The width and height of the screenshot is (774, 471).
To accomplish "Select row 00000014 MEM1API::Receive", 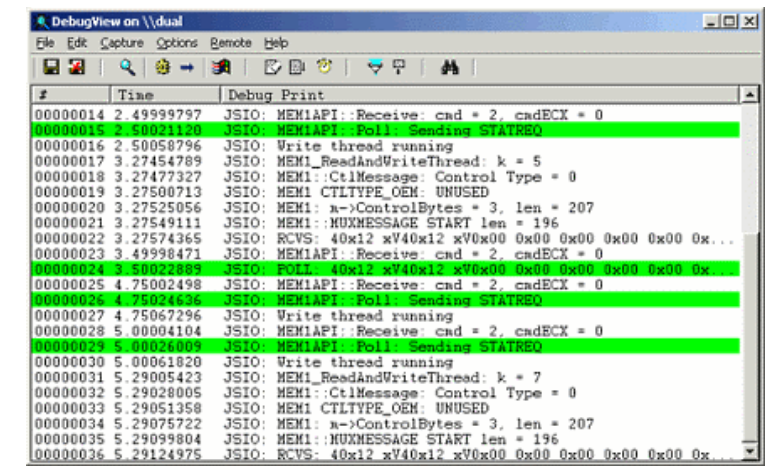I will [x=386, y=115].
